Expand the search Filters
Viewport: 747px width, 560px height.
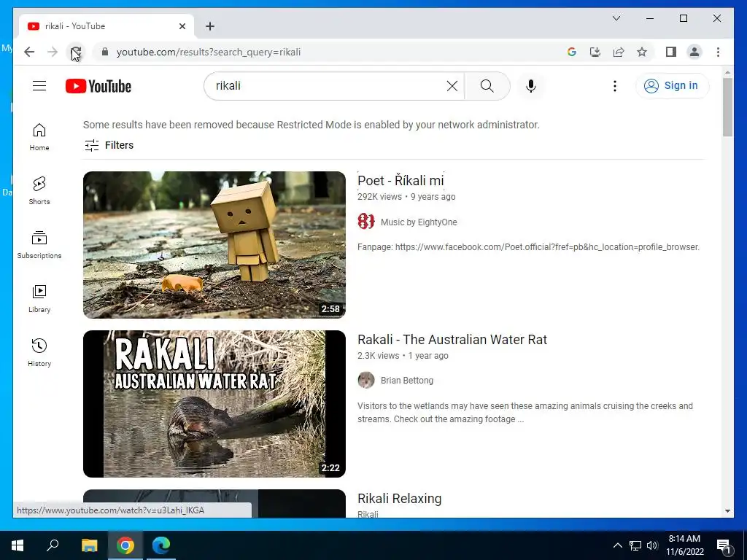click(109, 145)
